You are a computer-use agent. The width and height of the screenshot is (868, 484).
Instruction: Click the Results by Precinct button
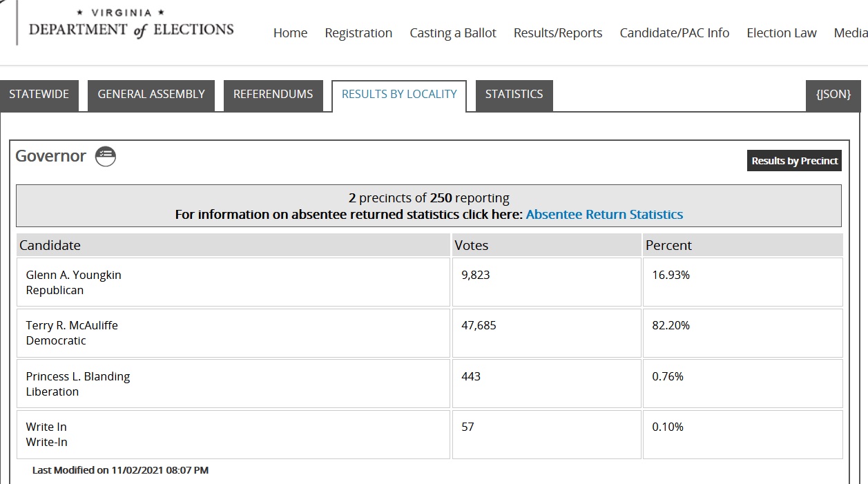click(795, 161)
